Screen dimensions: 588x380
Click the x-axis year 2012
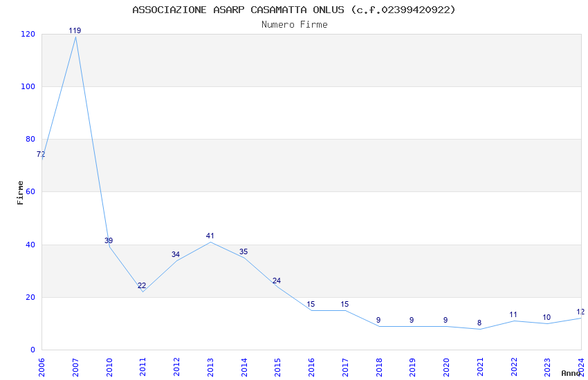[x=176, y=368]
